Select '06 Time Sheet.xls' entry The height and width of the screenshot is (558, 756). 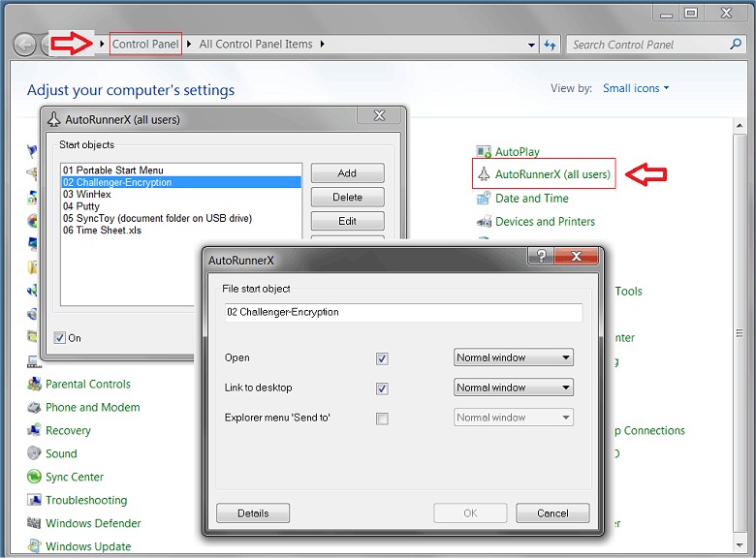click(181, 231)
